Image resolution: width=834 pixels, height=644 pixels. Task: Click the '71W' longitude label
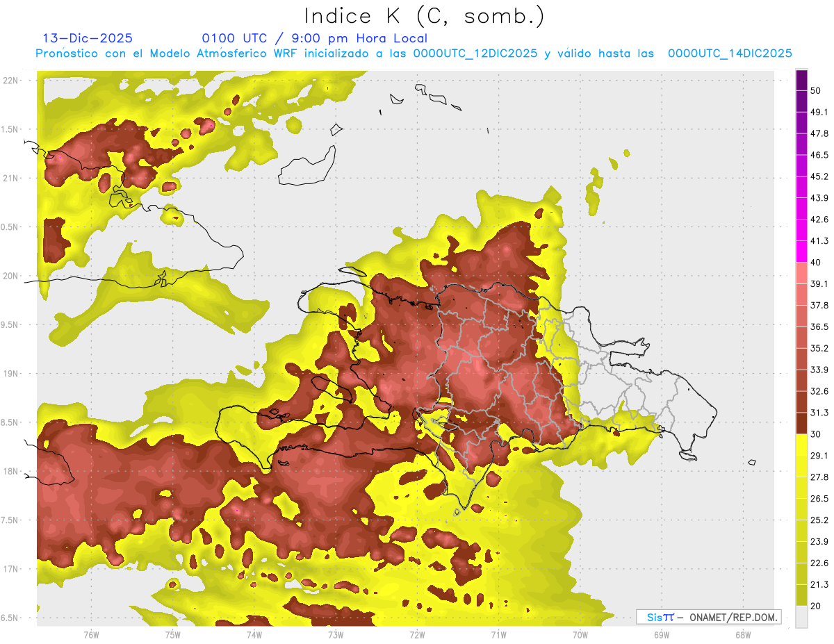(498, 635)
